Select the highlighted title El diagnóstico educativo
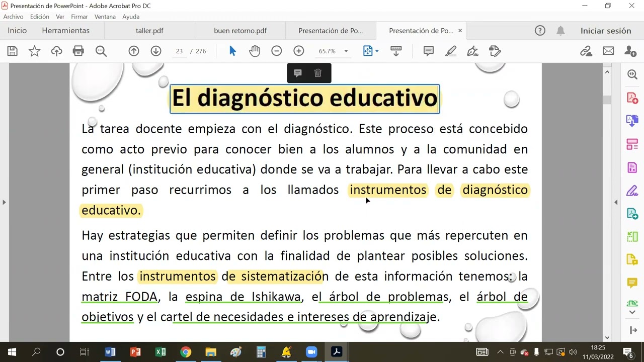644x362 pixels. [x=304, y=99]
